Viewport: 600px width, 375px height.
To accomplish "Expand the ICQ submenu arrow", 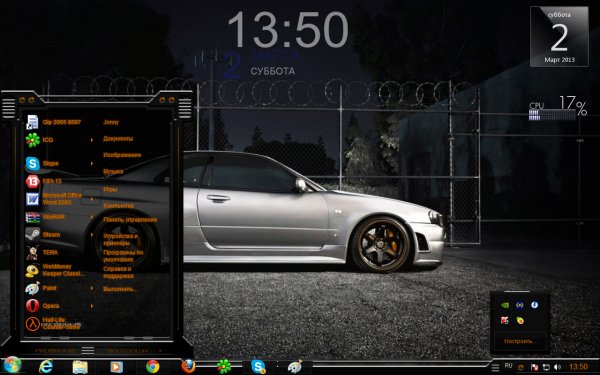I will coord(92,140).
